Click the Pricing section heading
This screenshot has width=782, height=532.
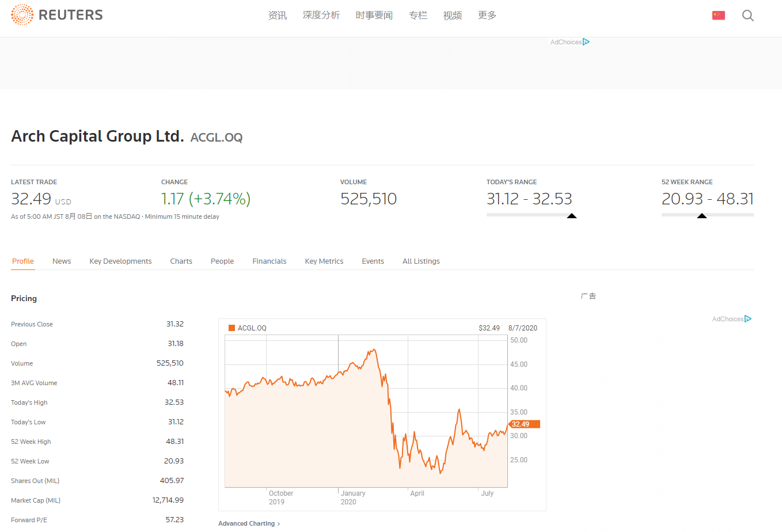tap(24, 298)
